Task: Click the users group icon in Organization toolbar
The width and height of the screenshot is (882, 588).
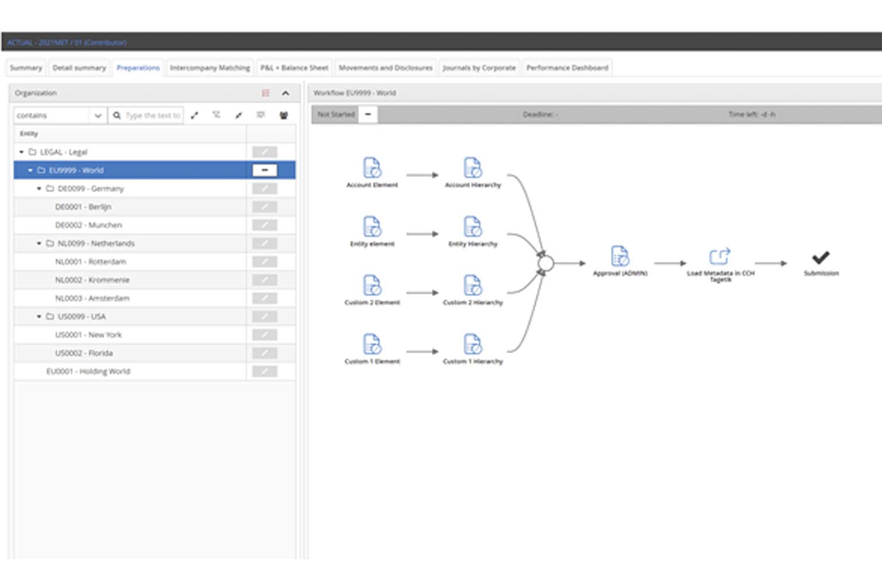Action: pyautogui.click(x=284, y=115)
